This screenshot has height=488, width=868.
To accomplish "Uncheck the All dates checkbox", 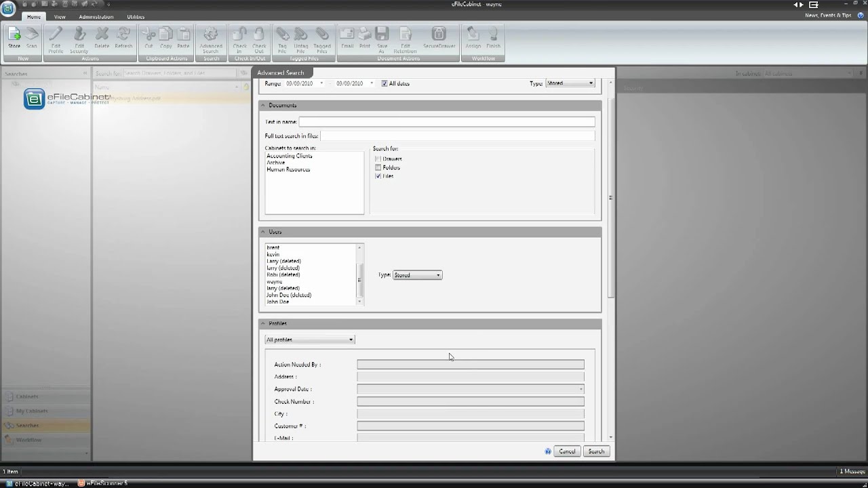I will [x=384, y=83].
